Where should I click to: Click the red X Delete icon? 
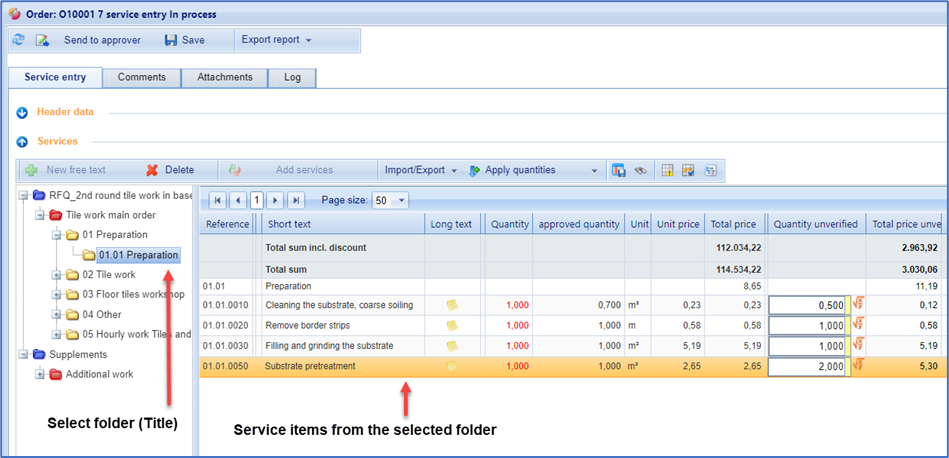click(x=152, y=170)
